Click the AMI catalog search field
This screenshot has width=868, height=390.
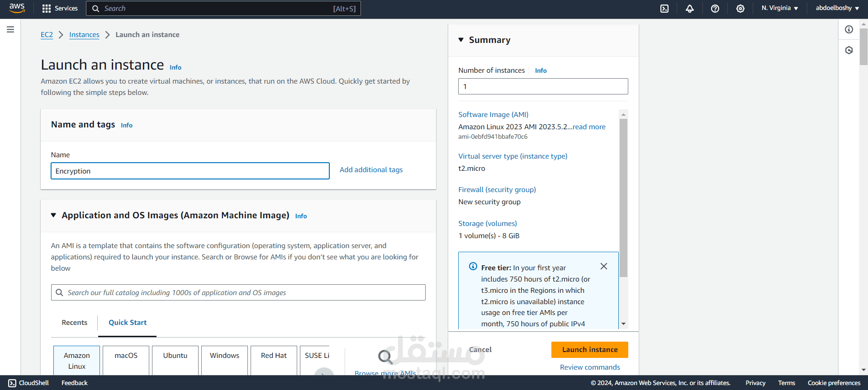[244, 293]
